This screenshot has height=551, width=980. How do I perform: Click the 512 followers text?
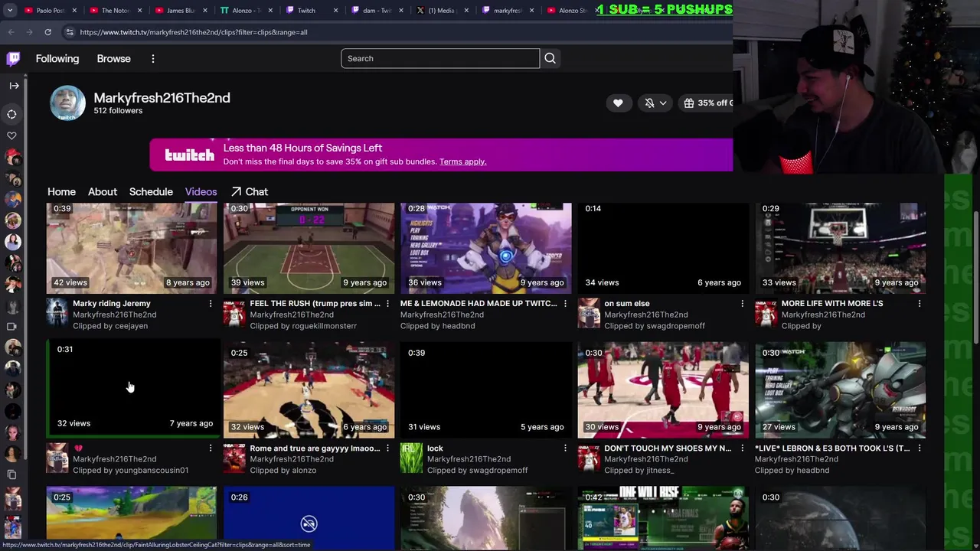tap(118, 111)
